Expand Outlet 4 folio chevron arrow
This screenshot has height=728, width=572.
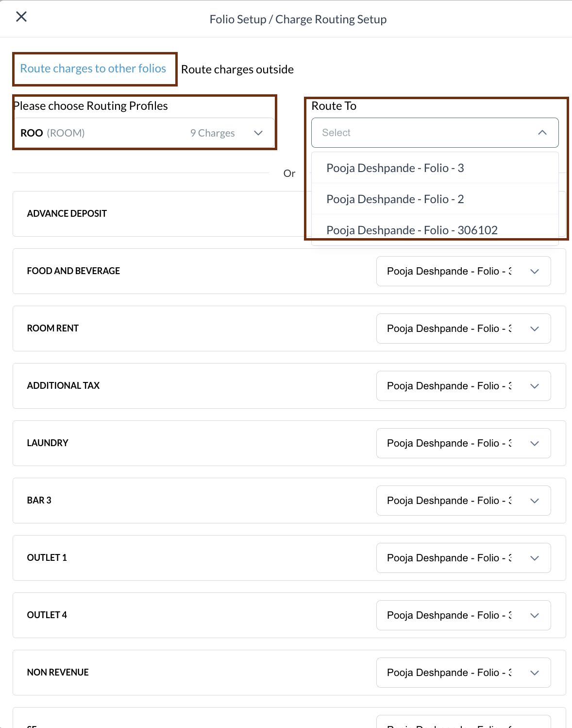(535, 615)
